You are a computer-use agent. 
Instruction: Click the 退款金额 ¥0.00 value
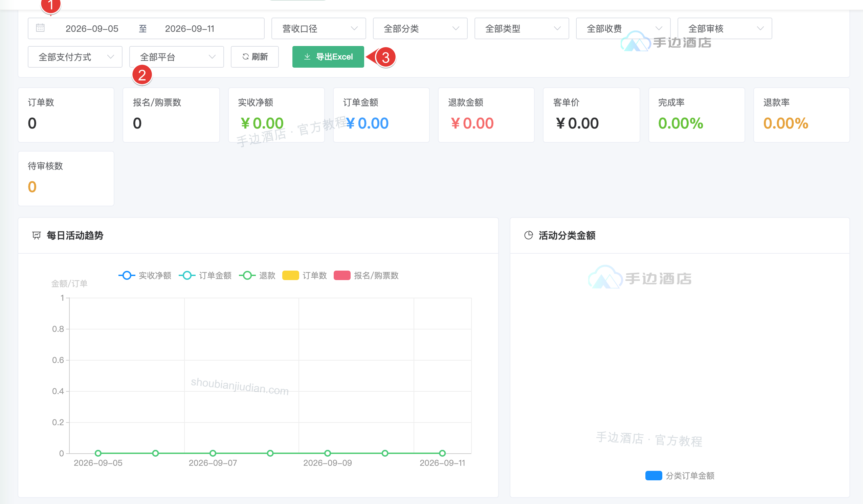click(x=472, y=123)
